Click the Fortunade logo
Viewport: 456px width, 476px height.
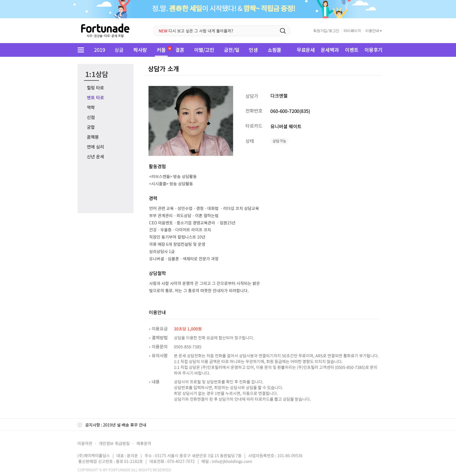105,30
